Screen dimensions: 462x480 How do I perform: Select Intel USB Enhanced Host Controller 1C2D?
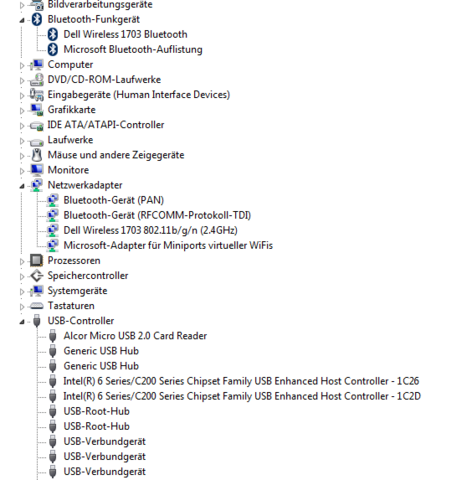tap(242, 396)
